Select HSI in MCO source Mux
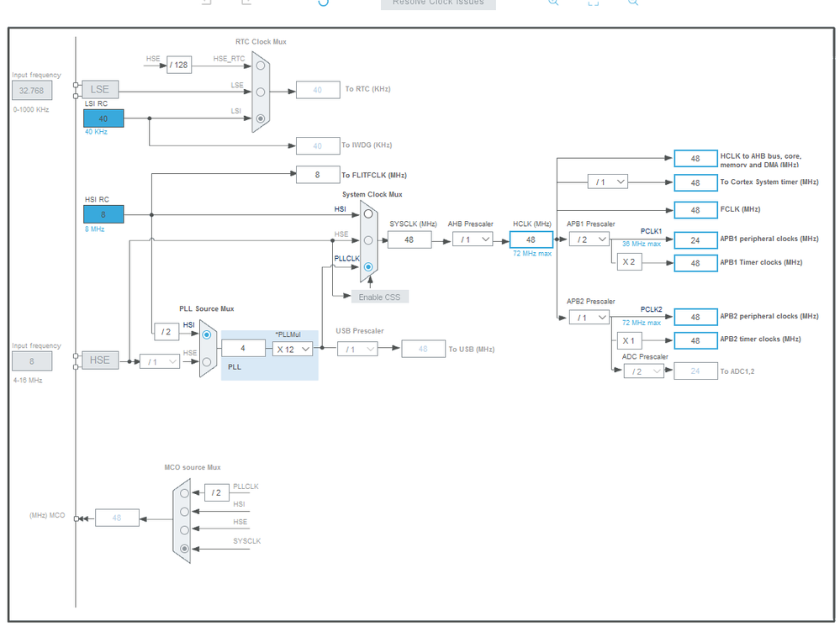This screenshot has width=840, height=626. (184, 512)
